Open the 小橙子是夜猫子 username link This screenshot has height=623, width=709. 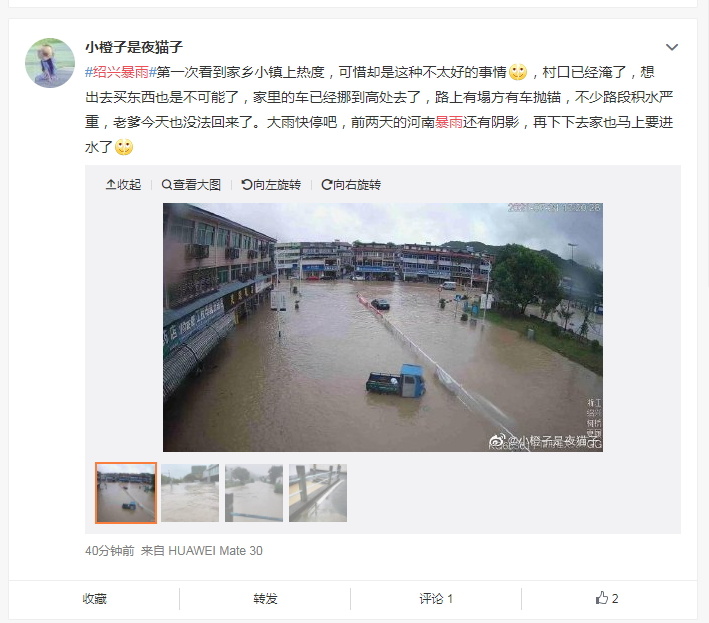(x=134, y=47)
